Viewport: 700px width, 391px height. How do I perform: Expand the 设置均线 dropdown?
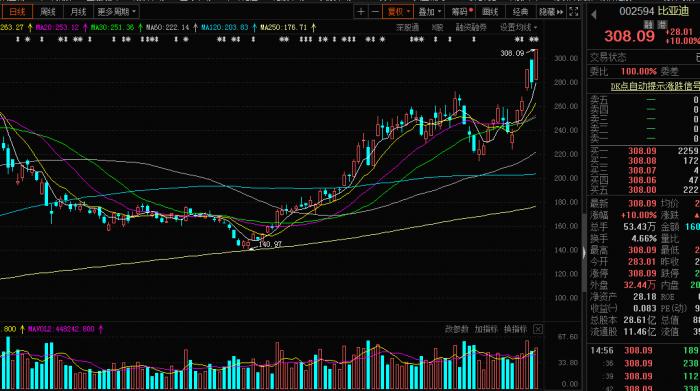pyautogui.click(x=518, y=28)
